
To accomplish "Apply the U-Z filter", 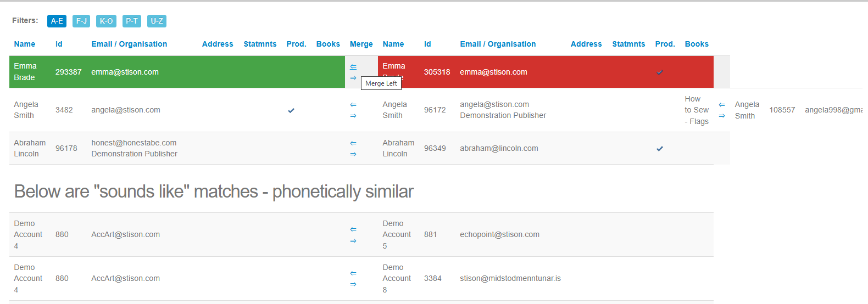I will pyautogui.click(x=157, y=21).
